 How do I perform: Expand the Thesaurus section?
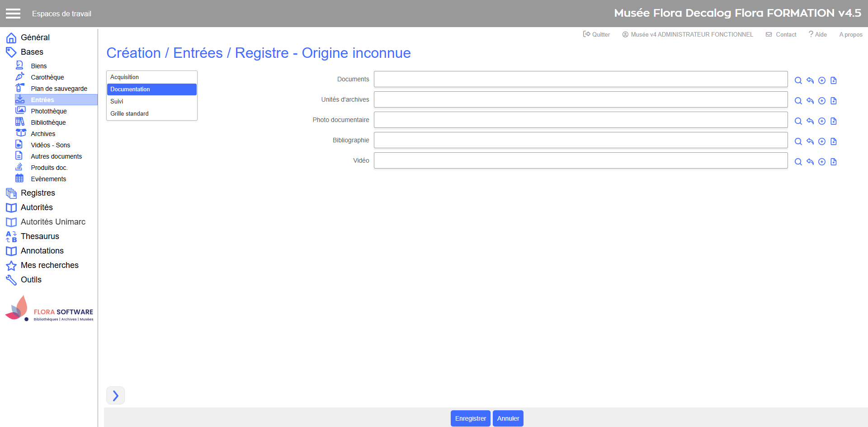coord(40,236)
